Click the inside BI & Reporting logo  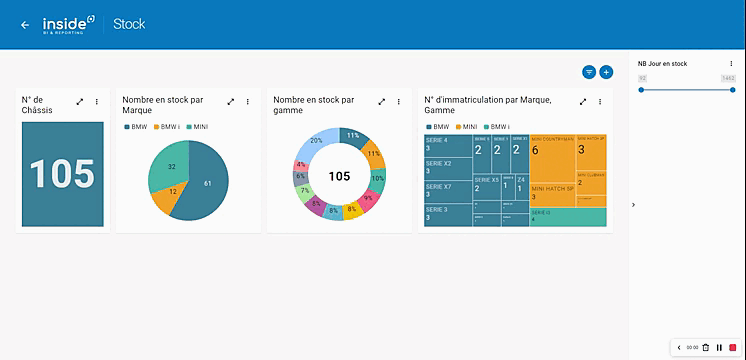(x=69, y=25)
